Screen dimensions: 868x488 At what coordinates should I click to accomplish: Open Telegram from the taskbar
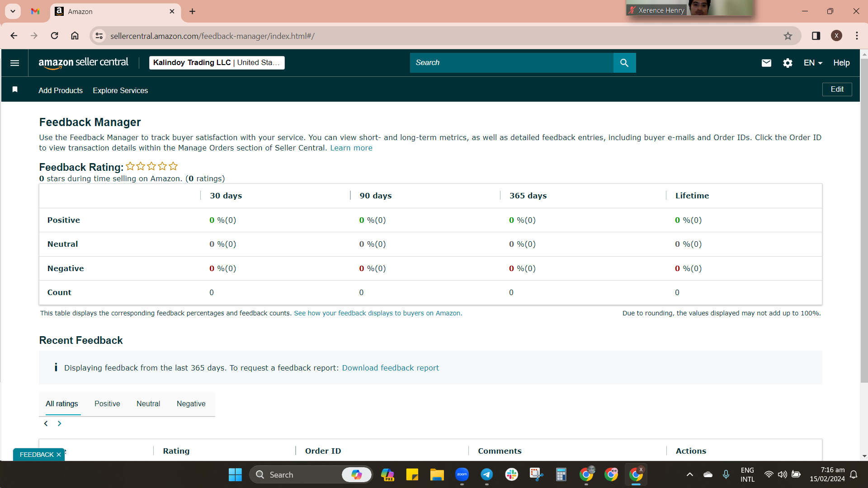[486, 474]
